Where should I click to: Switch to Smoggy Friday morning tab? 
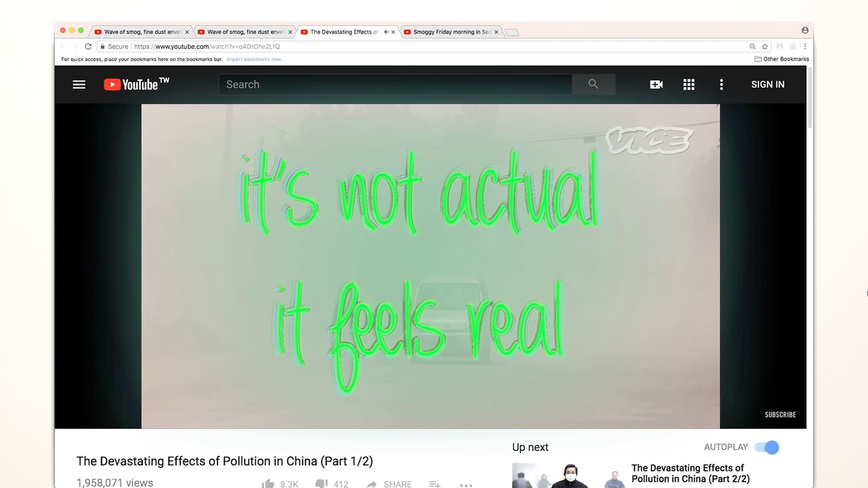[451, 32]
